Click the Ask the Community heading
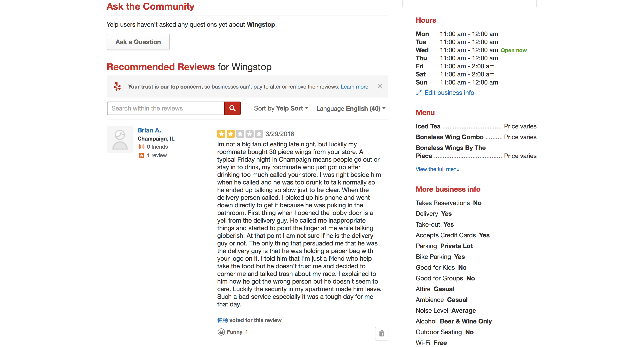The height and width of the screenshot is (347, 644). click(151, 6)
